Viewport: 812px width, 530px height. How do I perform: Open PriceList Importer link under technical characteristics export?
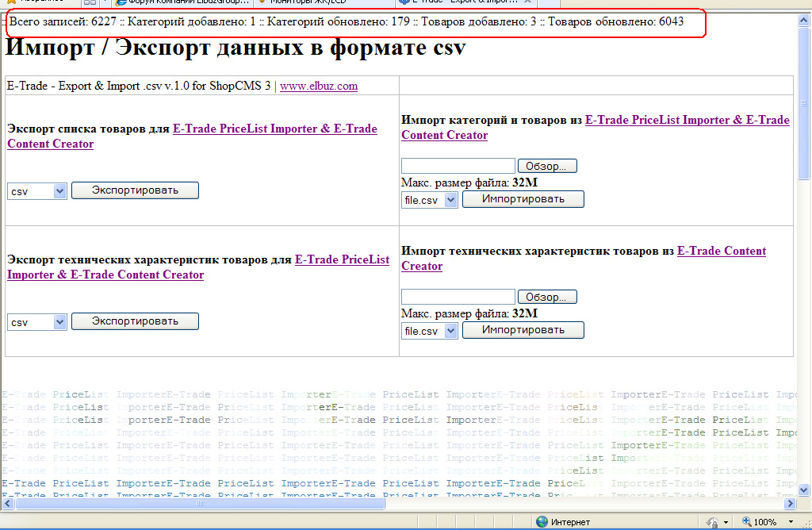coord(198,267)
